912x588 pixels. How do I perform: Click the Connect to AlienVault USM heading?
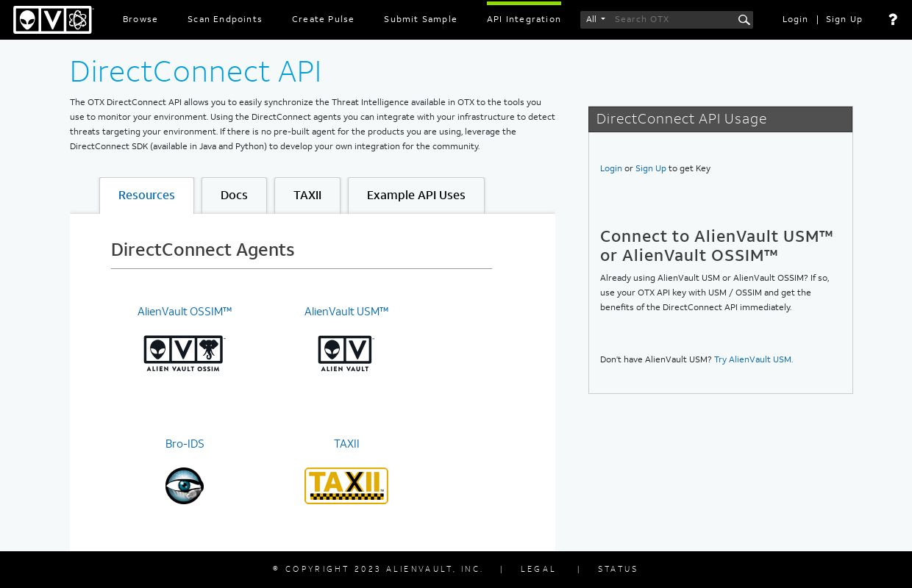717,245
